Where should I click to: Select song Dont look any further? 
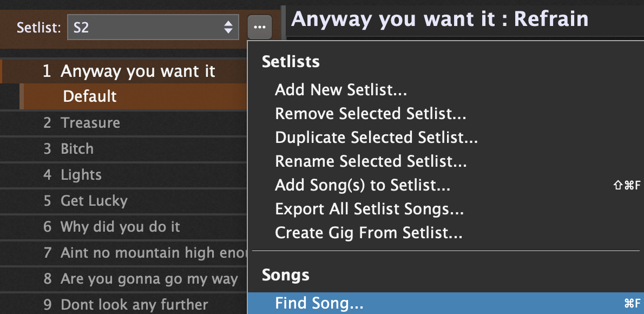point(134,305)
